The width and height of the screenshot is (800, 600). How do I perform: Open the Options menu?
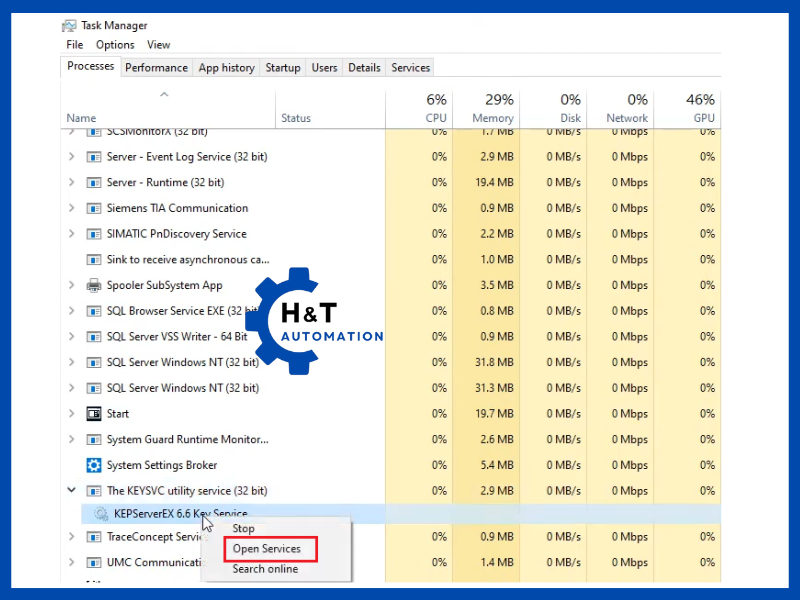115,45
